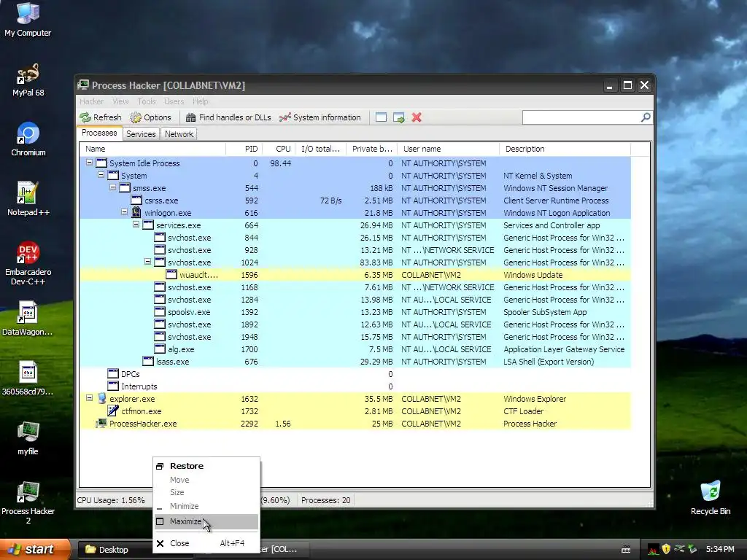Select the MyPal 68 desktop icon

[x=28, y=80]
